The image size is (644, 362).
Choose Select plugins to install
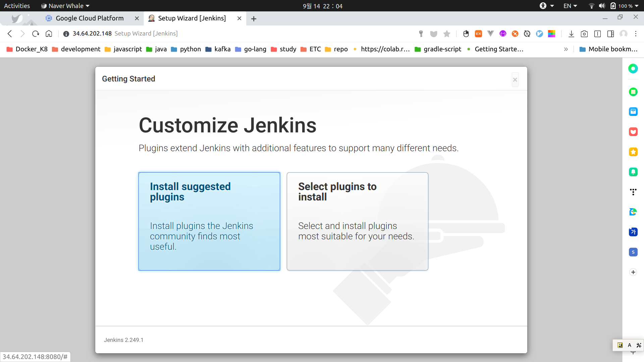coord(357,221)
